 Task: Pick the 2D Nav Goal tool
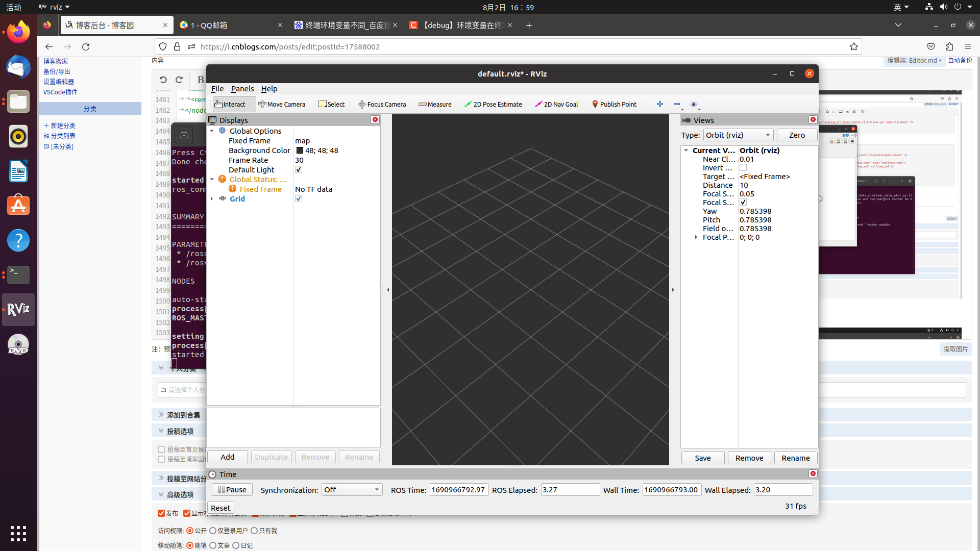pos(556,104)
